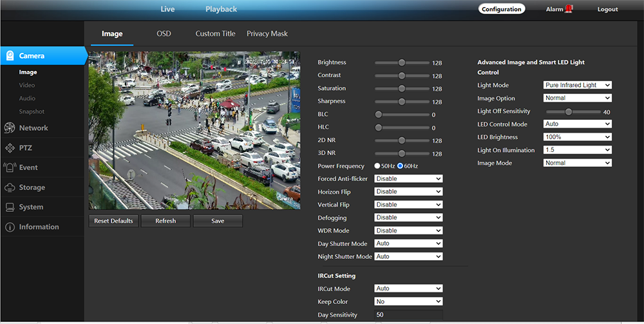Switch to the Privacy Mask tab
This screenshot has height=324, width=644.
[267, 33]
